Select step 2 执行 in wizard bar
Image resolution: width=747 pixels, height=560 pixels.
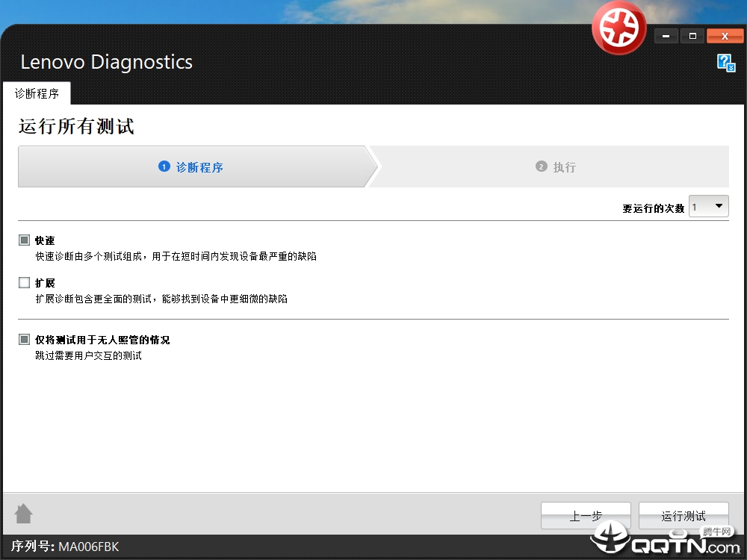coord(557,167)
